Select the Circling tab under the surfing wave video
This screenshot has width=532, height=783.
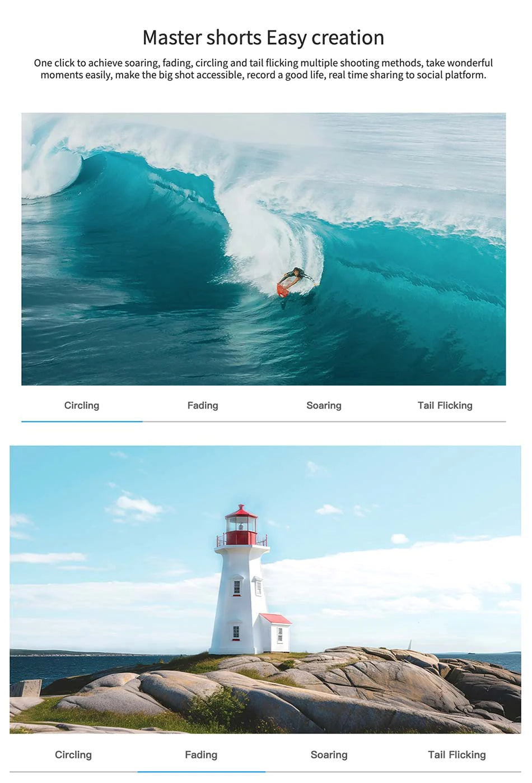82,405
